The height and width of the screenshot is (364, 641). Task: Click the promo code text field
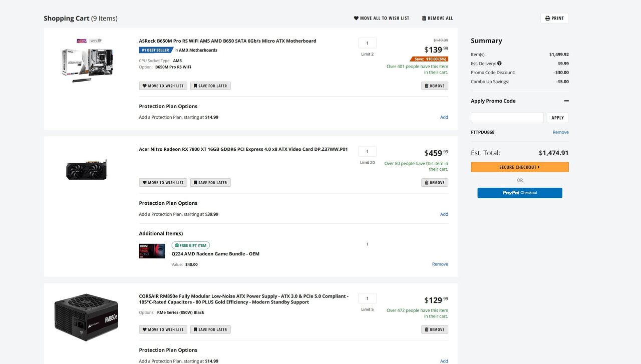(507, 118)
